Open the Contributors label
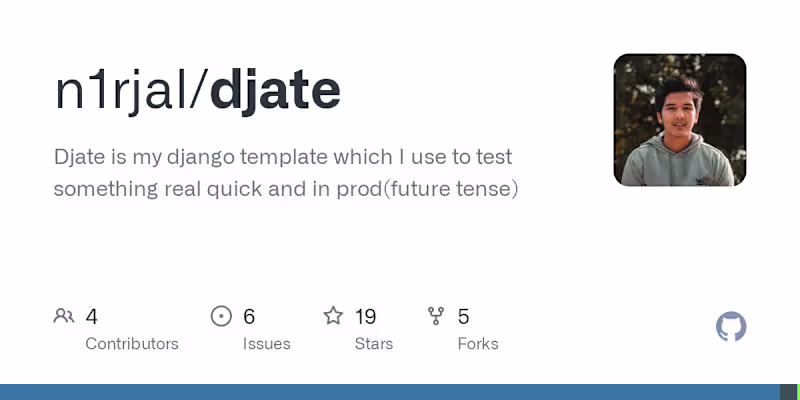 (x=132, y=344)
